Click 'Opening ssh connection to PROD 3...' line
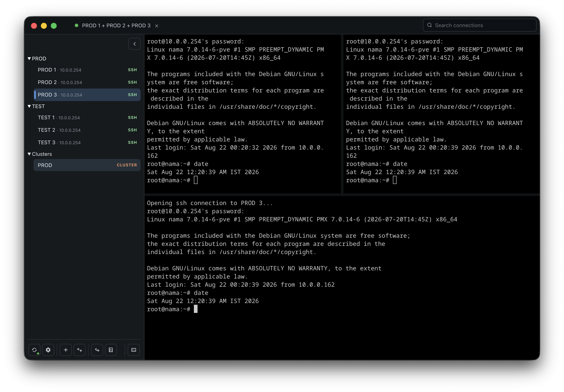The width and height of the screenshot is (564, 392). [210, 203]
